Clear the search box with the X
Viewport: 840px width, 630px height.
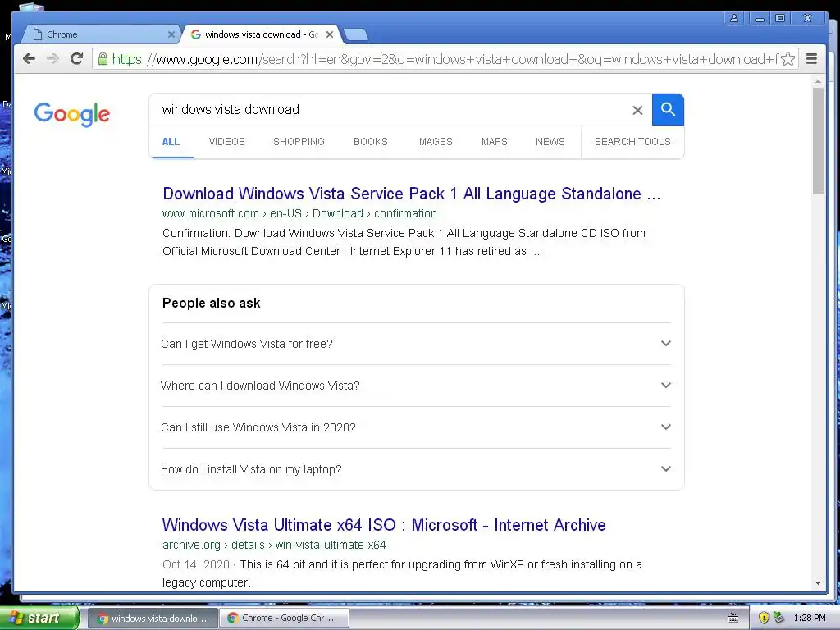click(x=637, y=111)
